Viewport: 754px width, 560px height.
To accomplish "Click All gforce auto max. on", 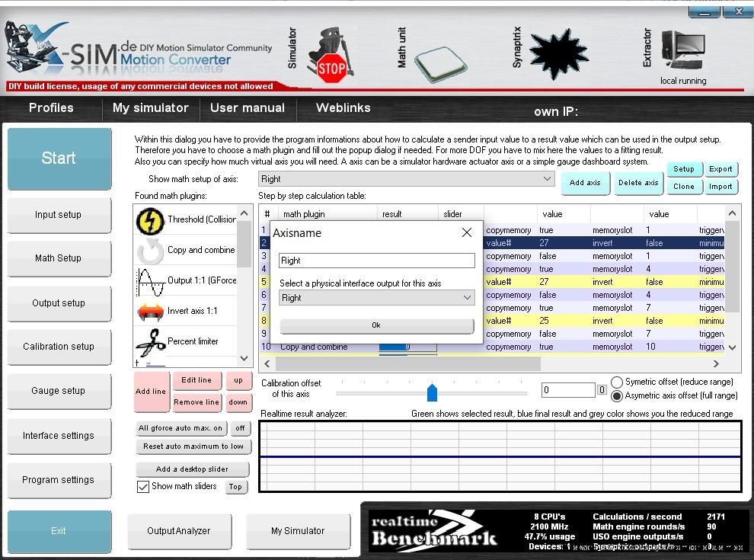I will click(x=181, y=428).
